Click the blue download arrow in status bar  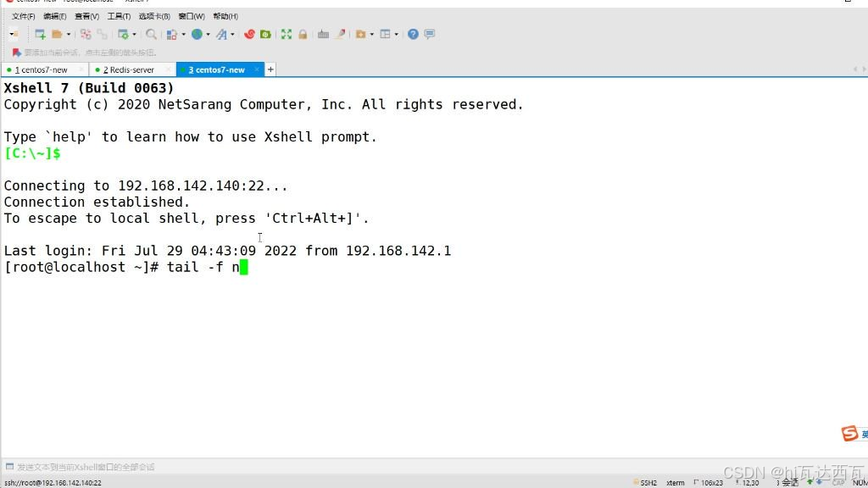click(819, 482)
